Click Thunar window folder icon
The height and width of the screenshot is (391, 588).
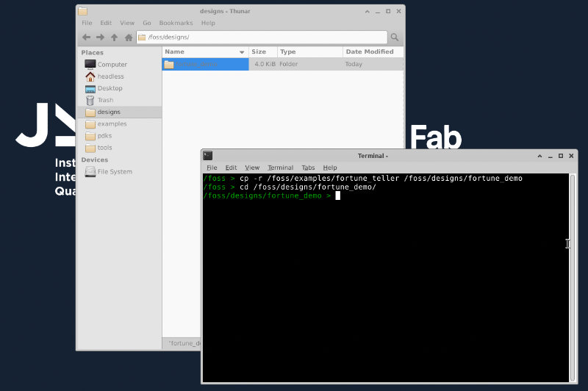click(83, 11)
